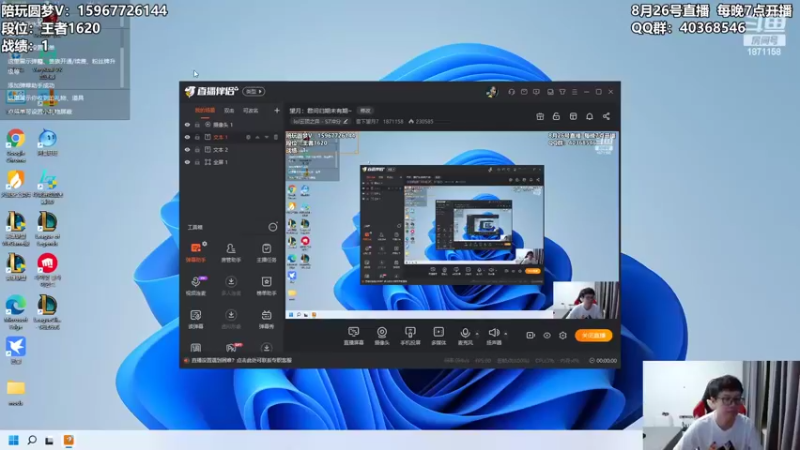Screen dimensions: 800x450
Task: Open settings gear next to 关闭直播
Action: point(563,335)
